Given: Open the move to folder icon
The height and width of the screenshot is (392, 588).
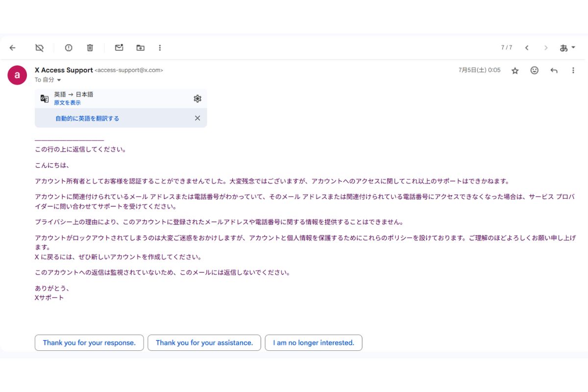Looking at the screenshot, I should pos(141,48).
